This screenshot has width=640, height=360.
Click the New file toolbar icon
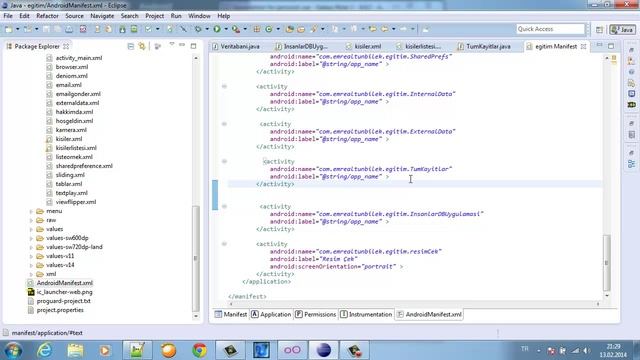(8, 29)
